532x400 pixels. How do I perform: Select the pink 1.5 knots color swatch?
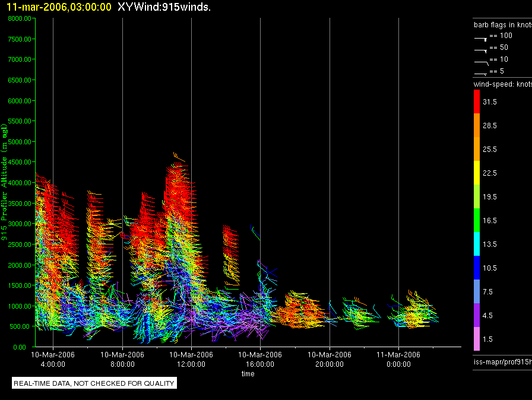(x=477, y=339)
